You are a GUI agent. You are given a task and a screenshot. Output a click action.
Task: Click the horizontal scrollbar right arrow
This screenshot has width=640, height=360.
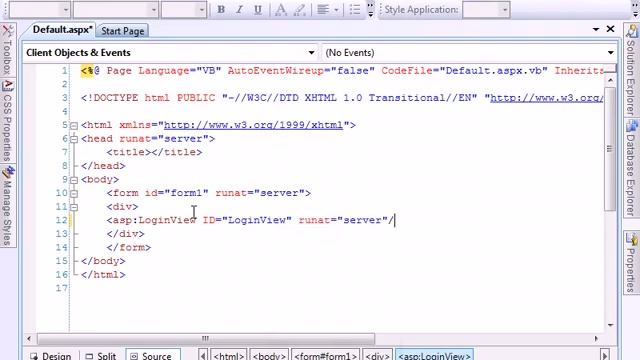point(596,338)
